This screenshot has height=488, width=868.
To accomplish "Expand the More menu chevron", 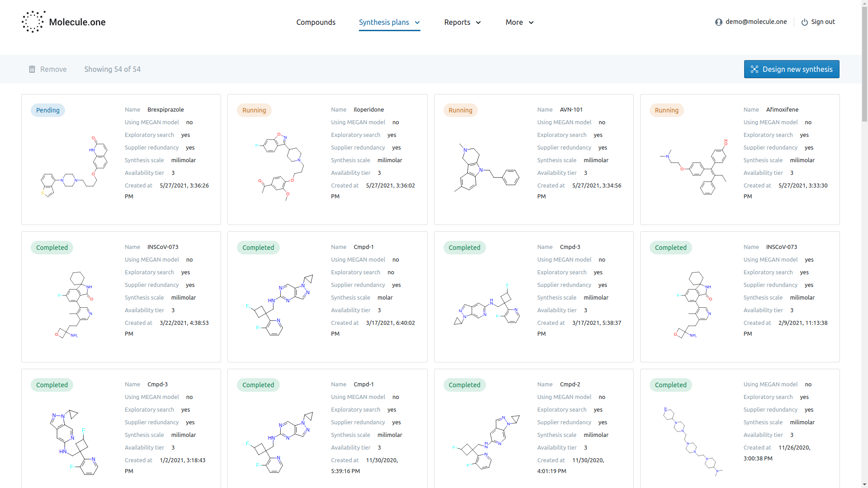I will click(x=531, y=23).
